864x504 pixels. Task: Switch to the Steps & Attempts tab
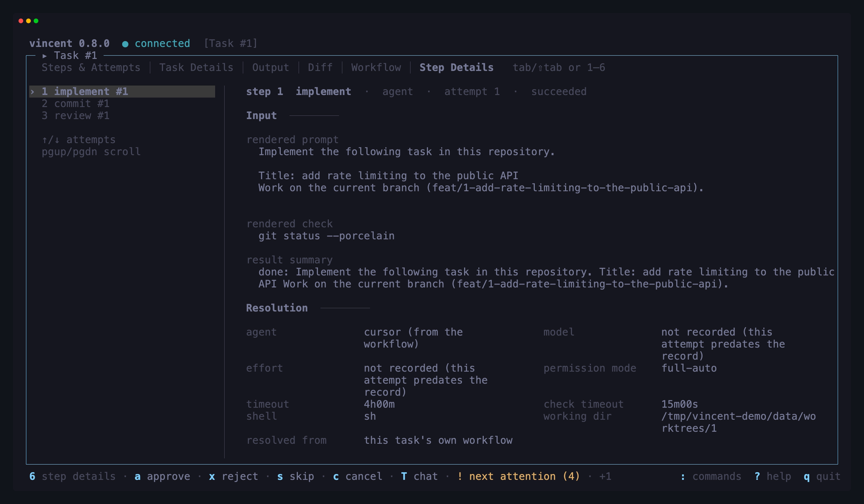pos(91,67)
